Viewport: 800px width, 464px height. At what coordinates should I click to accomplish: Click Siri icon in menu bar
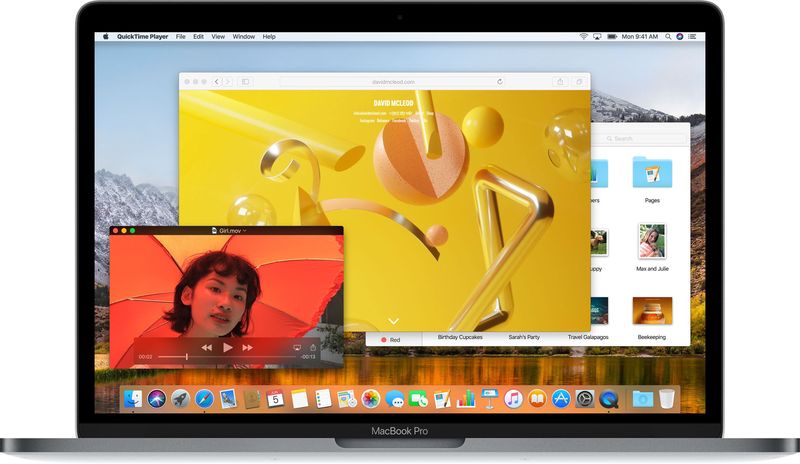pos(680,37)
